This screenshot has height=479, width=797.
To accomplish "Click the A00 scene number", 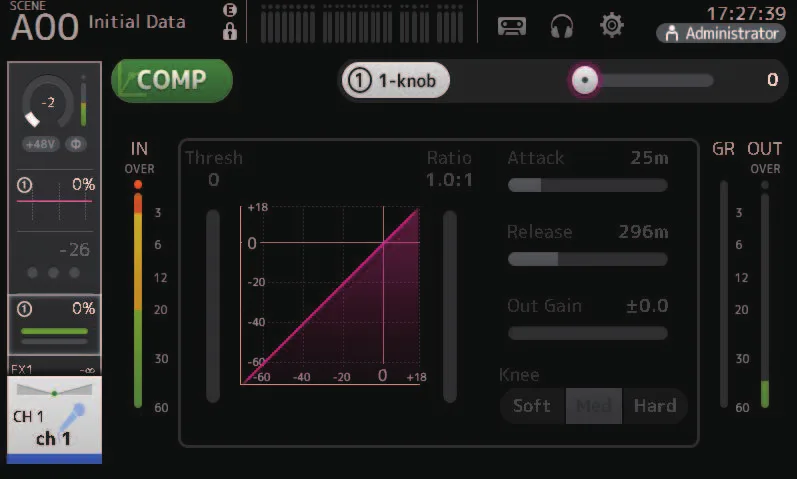I will coord(45,27).
